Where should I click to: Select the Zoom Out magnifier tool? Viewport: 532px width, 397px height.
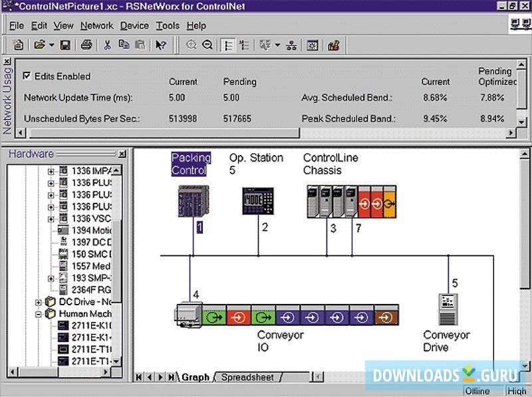click(205, 45)
